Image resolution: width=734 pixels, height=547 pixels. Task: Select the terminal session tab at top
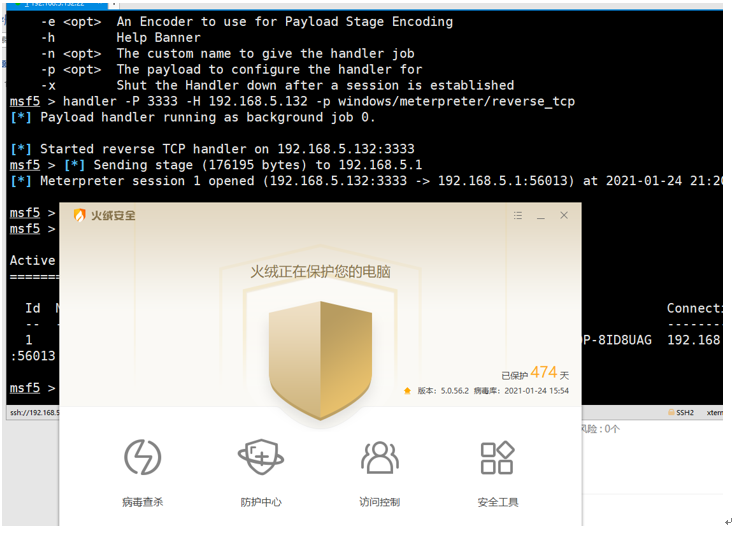click(x=57, y=4)
